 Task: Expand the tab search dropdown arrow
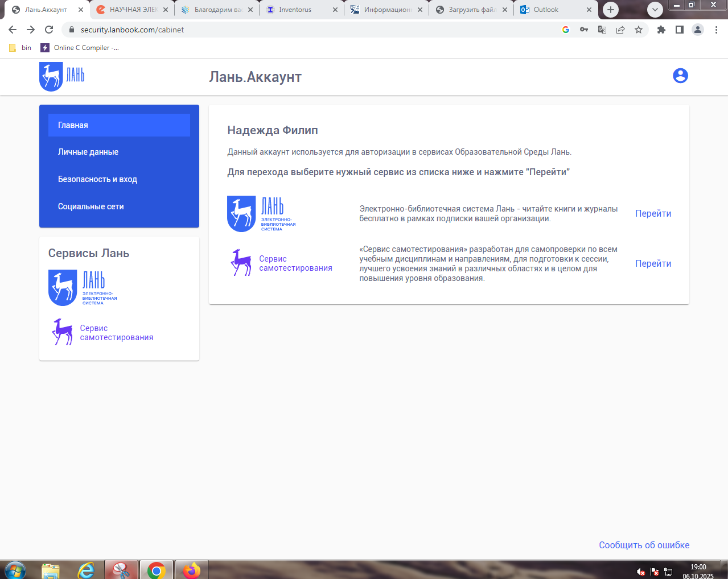click(x=655, y=10)
